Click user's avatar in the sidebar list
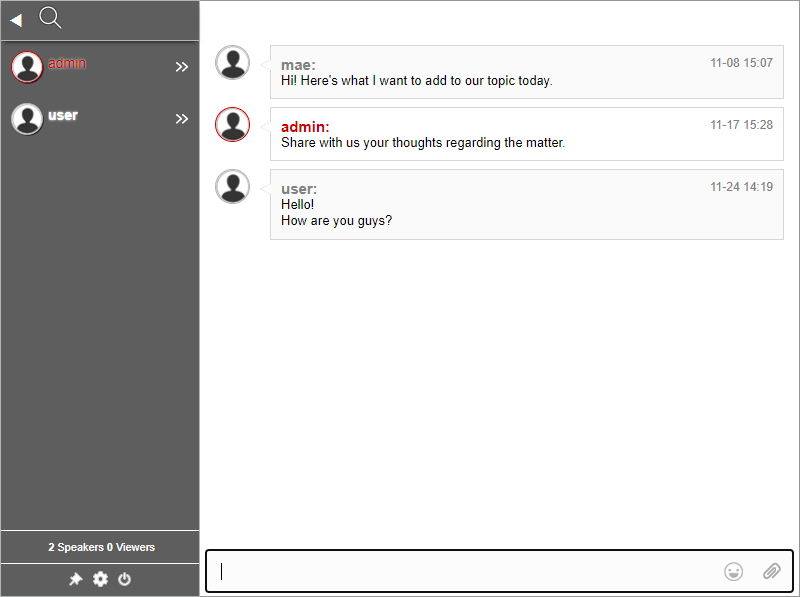The image size is (800, 597). click(x=27, y=119)
